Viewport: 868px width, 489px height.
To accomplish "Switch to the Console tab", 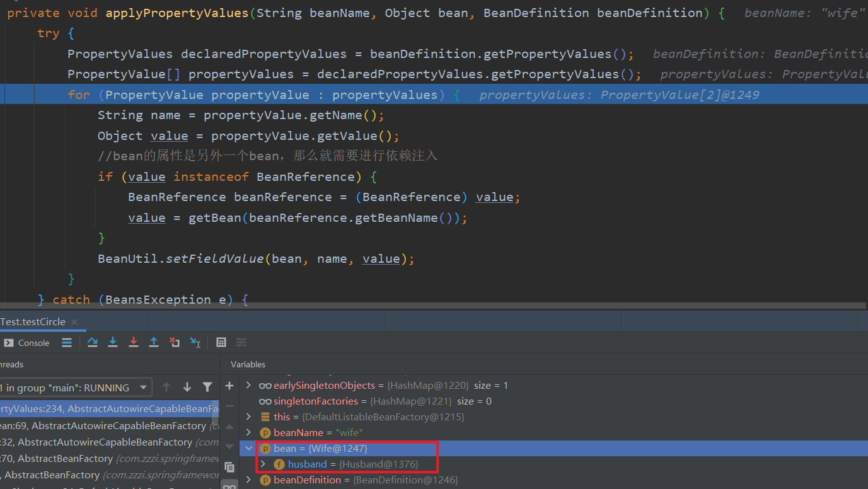I will coord(27,343).
